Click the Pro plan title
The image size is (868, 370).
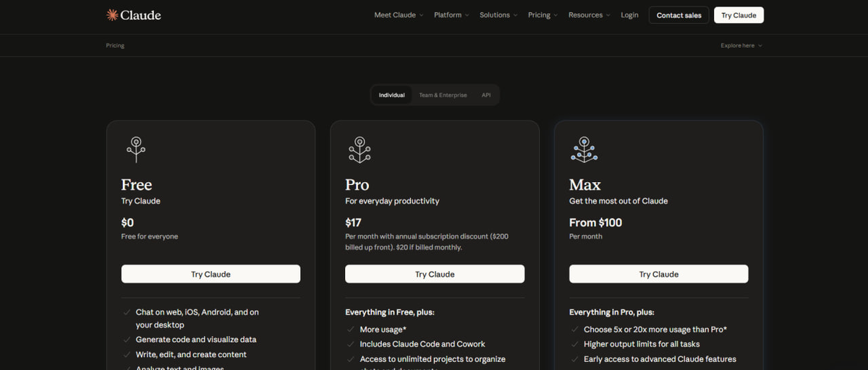[357, 185]
